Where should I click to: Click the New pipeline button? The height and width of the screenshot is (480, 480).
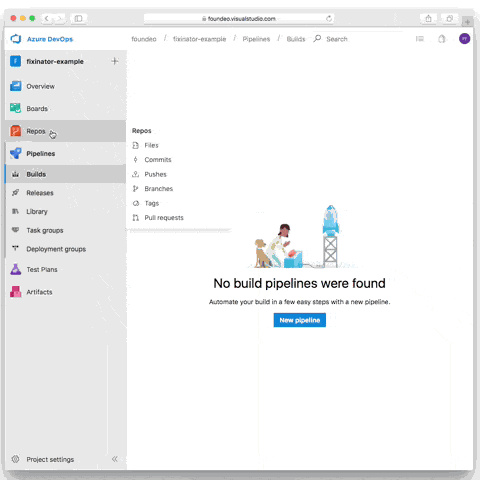(x=300, y=320)
